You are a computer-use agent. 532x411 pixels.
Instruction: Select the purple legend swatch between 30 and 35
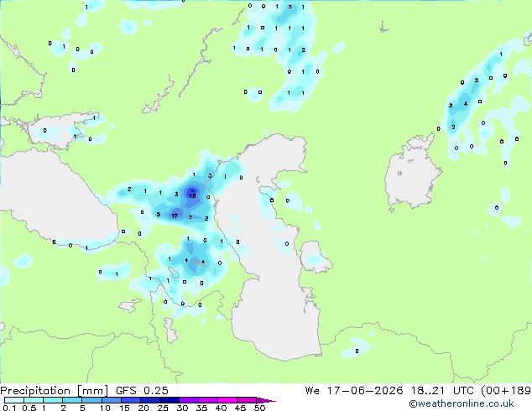189,400
